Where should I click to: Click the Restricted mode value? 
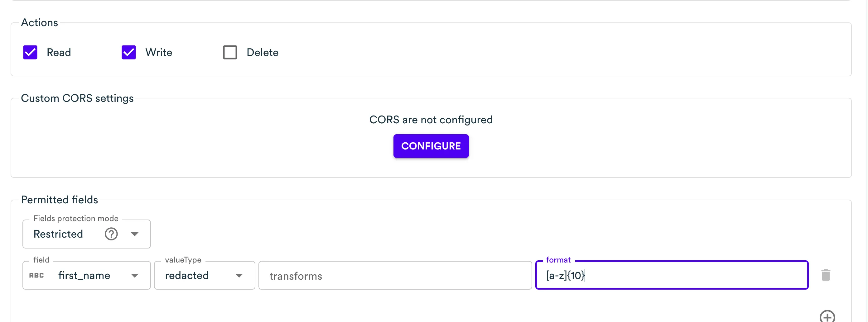click(58, 234)
